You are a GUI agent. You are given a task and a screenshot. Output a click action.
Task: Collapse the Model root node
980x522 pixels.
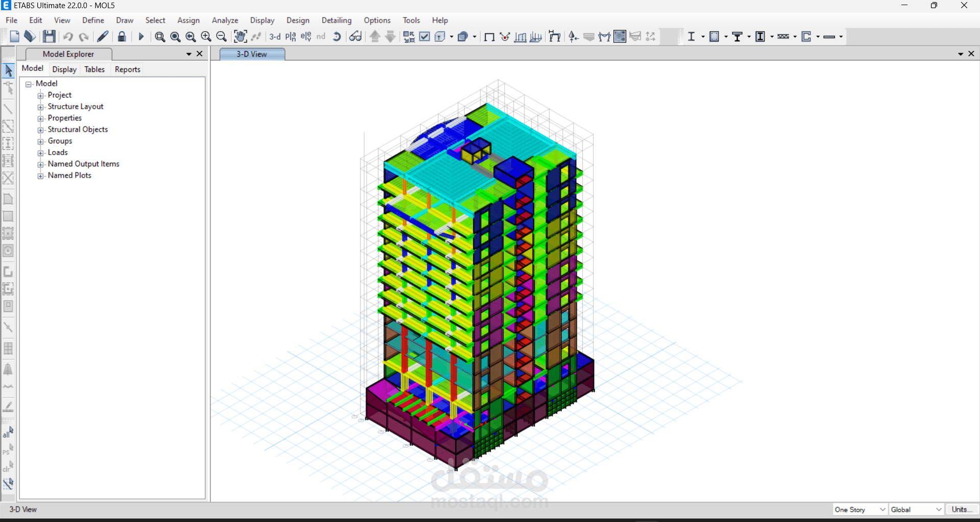(x=29, y=84)
